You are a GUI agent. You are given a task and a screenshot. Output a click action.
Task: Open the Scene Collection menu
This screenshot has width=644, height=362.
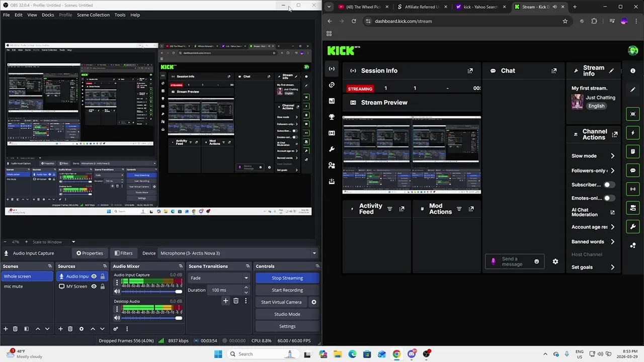(x=93, y=15)
